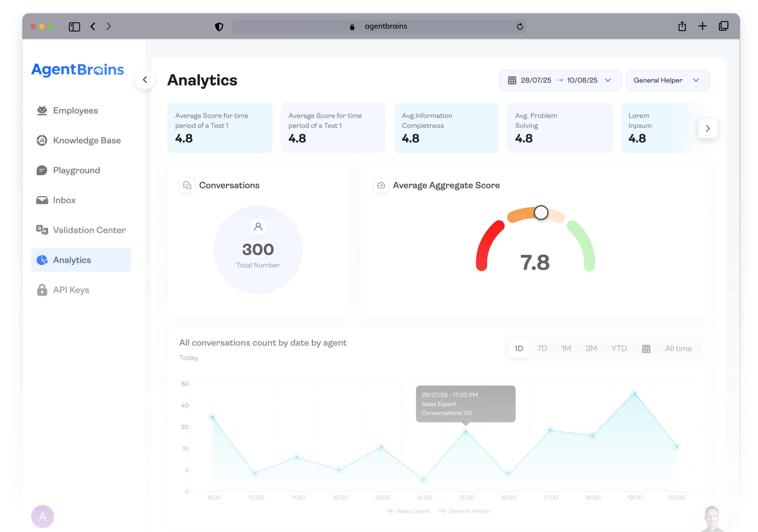
Task: Click the aggregate score gauge knob
Action: (x=541, y=212)
